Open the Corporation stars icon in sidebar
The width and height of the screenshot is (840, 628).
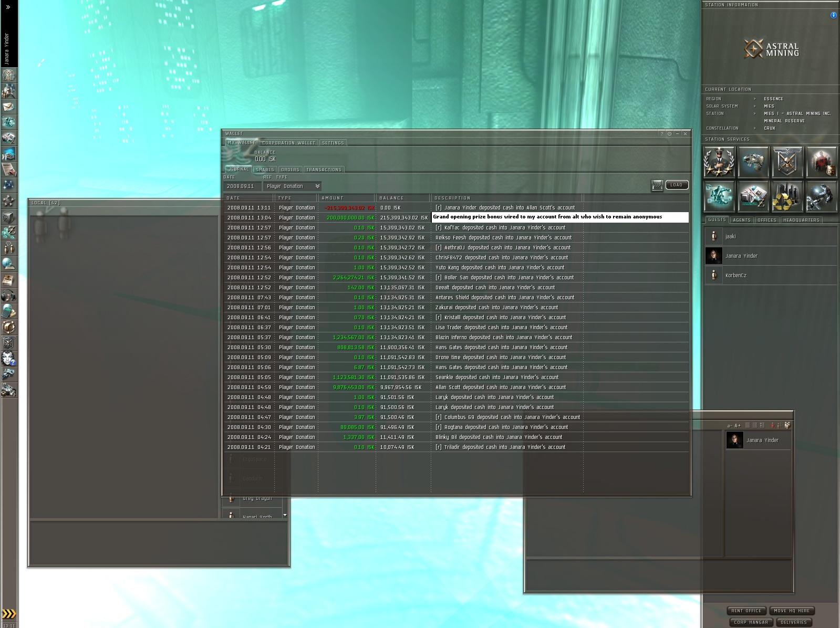[8, 201]
